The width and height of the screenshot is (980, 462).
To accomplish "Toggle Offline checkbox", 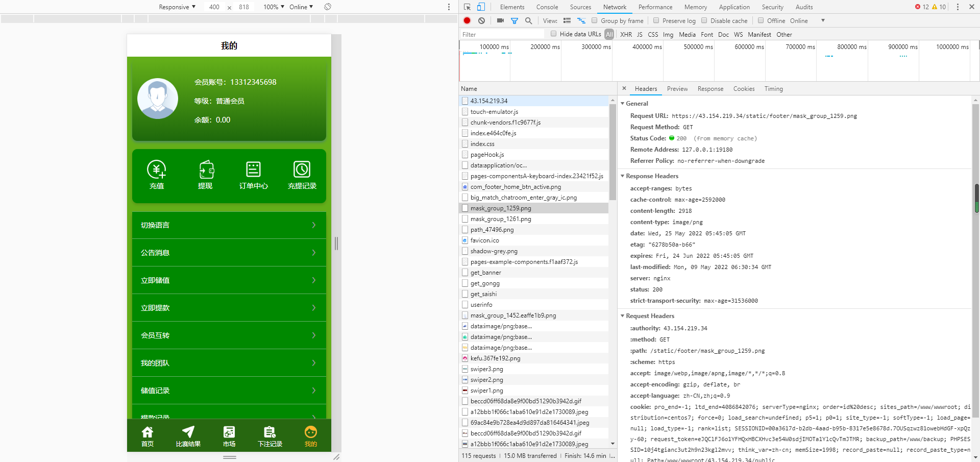I will pyautogui.click(x=761, y=20).
